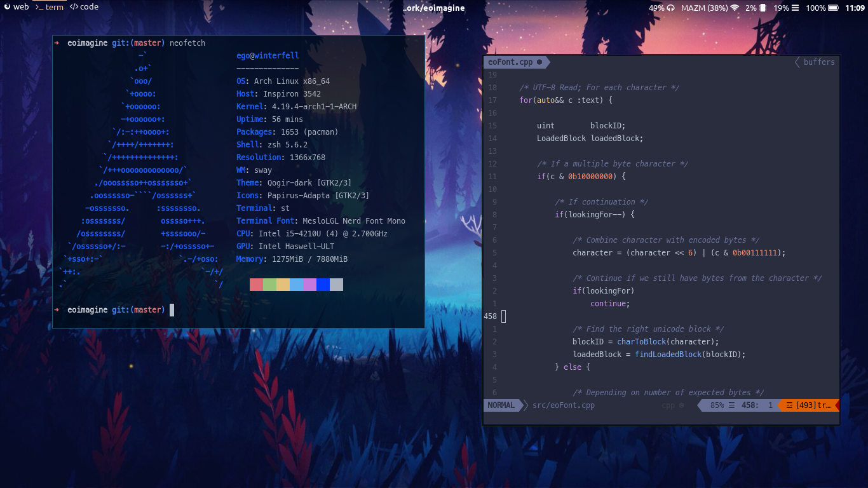This screenshot has height=488, width=868.
Task: Click the '/* UTF-8 Read' comment line in vim
Action: pos(599,88)
